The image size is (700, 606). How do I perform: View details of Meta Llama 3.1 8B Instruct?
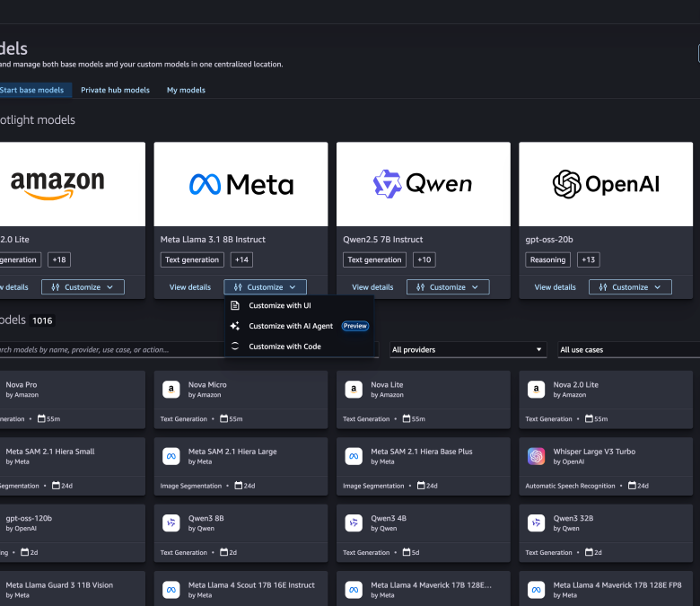(190, 287)
